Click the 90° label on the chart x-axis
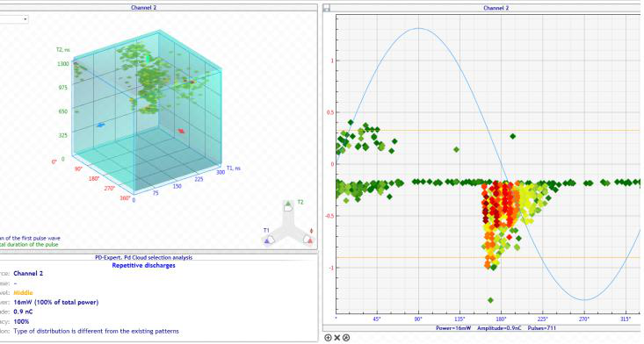The height and width of the screenshot is (344, 644). click(418, 319)
